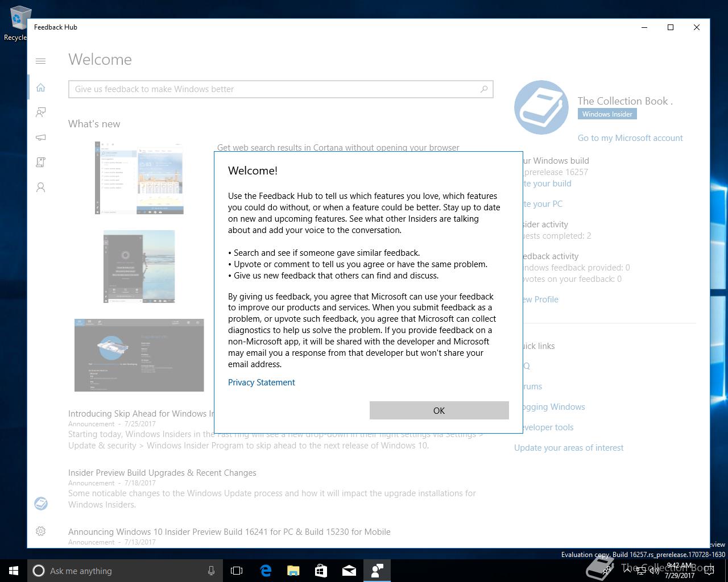This screenshot has height=582, width=728.
Task: Open the Privacy Statement link
Action: pyautogui.click(x=262, y=383)
